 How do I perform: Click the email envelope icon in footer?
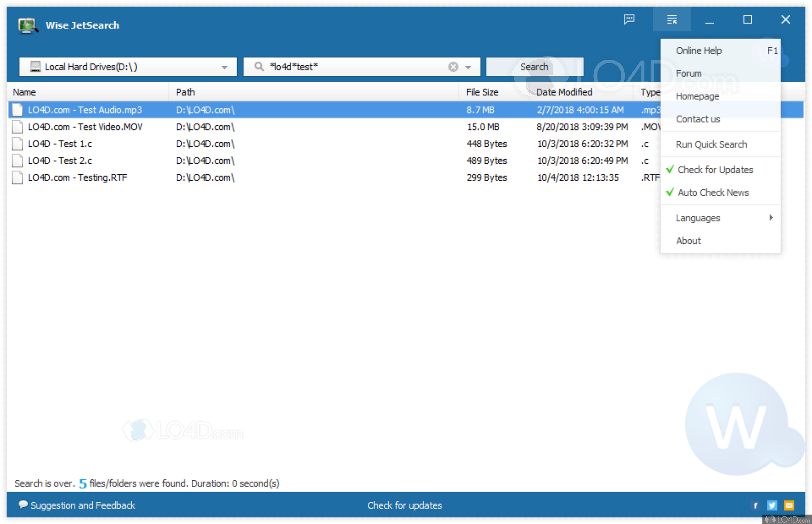tap(789, 505)
